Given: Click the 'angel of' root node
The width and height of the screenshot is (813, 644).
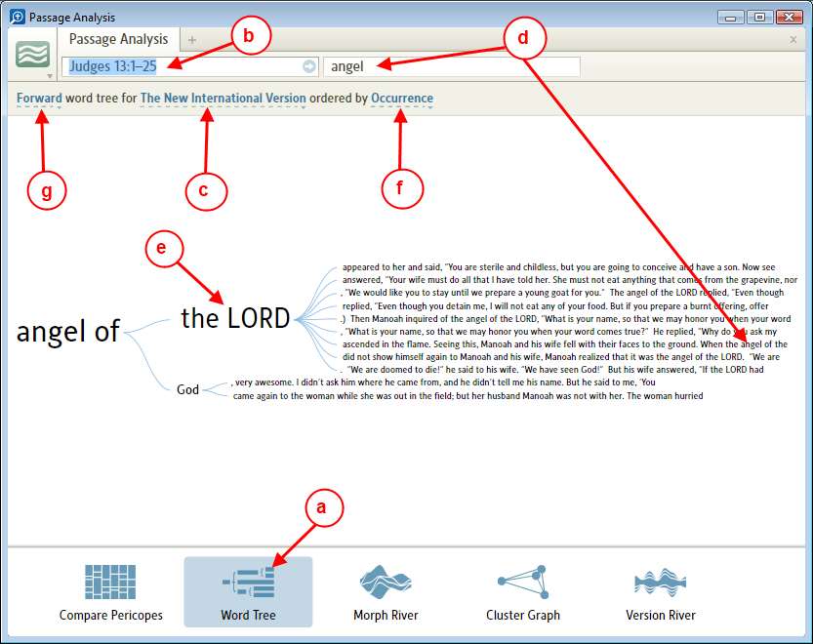Looking at the screenshot, I should 68,331.
